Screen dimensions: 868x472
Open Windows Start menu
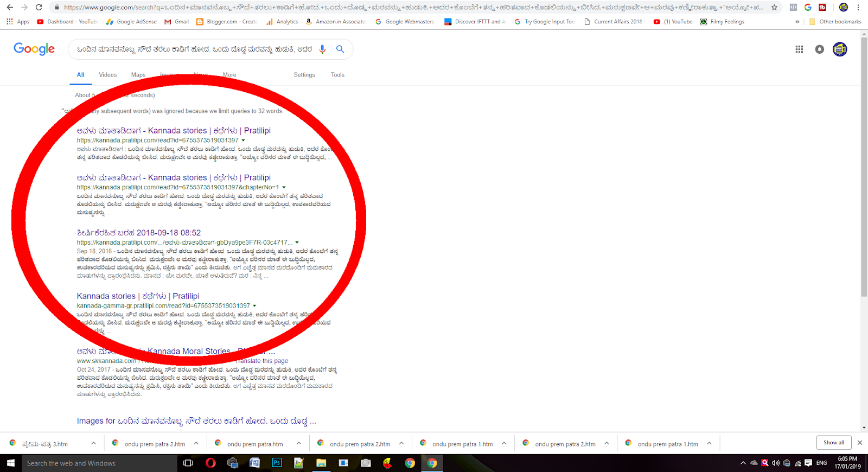(10, 463)
